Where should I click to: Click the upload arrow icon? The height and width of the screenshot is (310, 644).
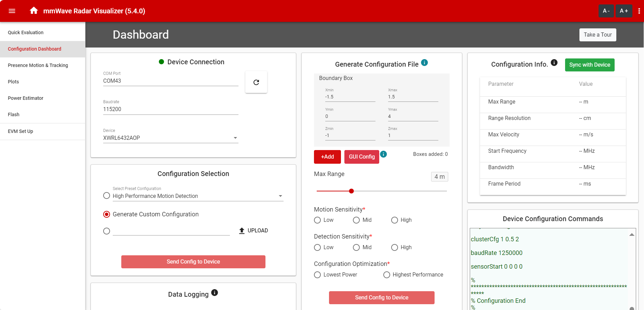pos(242,230)
